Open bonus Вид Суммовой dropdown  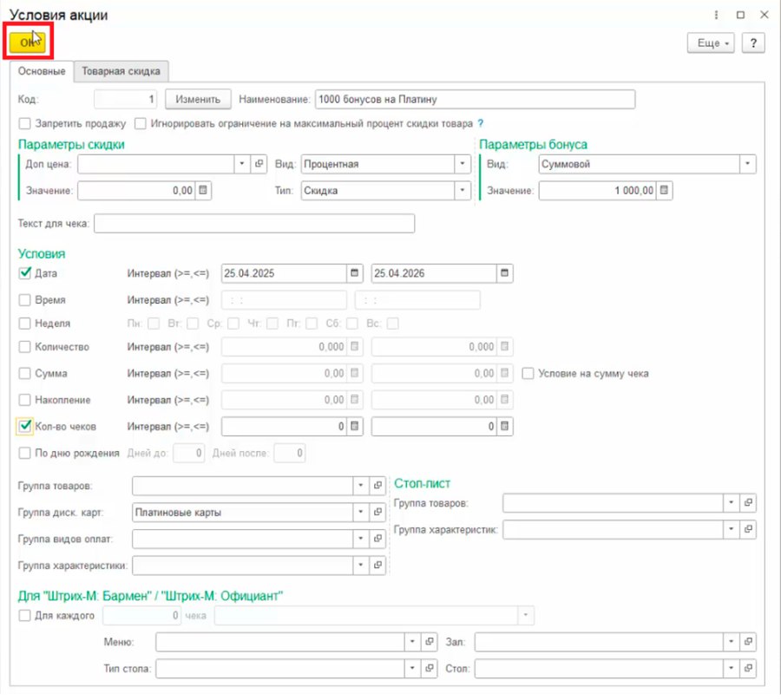[748, 164]
